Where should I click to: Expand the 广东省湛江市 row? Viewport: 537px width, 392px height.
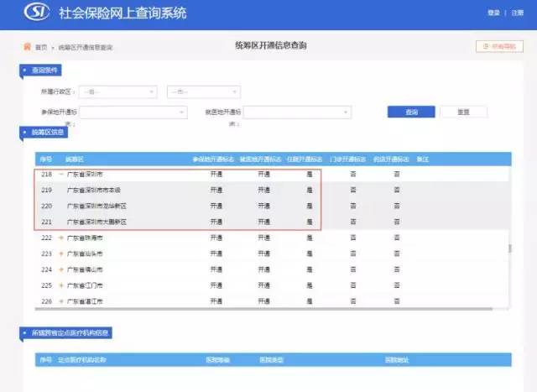coord(61,301)
